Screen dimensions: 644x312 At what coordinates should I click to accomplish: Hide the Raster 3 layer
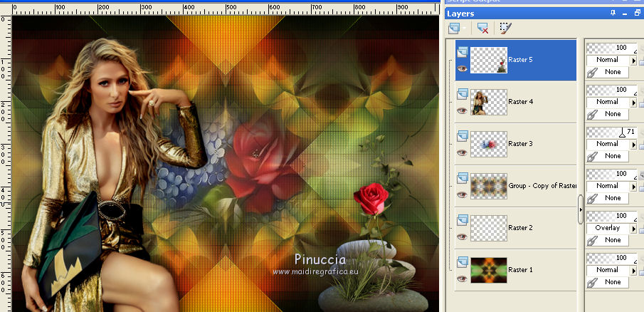[462, 152]
